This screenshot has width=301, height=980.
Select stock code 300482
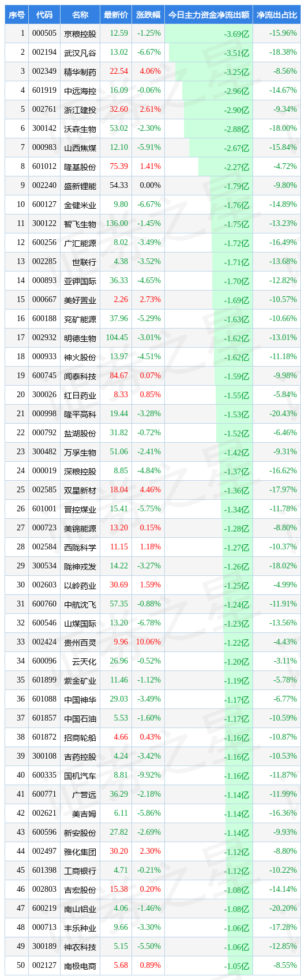pos(44,452)
